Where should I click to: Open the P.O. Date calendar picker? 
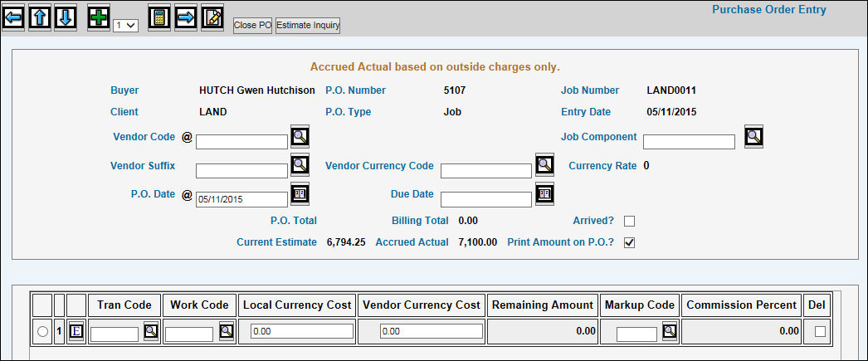point(300,193)
